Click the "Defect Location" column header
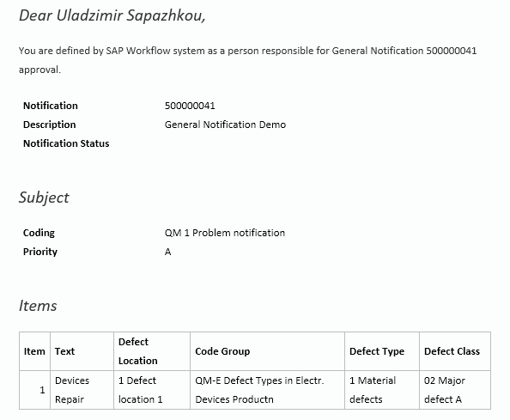The image size is (510, 420). [138, 351]
